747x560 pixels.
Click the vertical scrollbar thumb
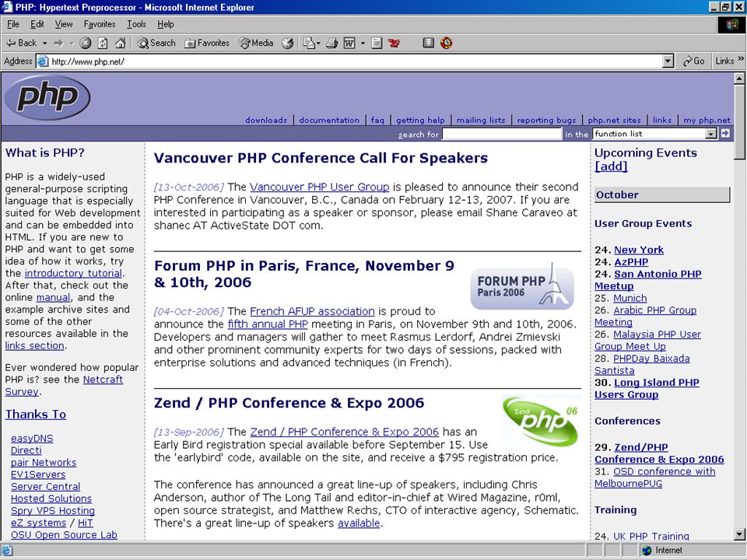[x=739, y=122]
